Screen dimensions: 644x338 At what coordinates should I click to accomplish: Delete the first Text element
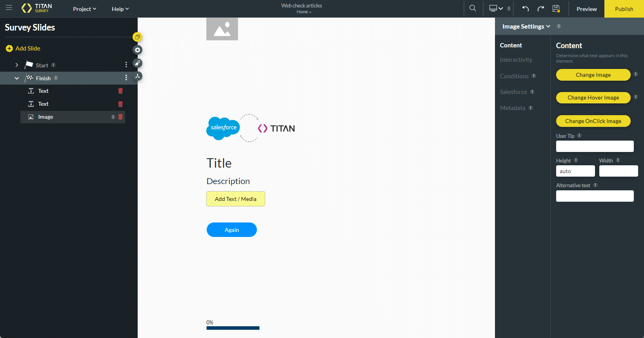tap(120, 91)
